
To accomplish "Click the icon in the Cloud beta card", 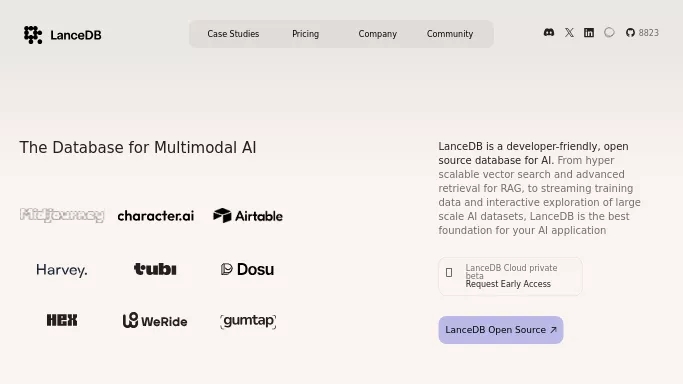I will (449, 273).
